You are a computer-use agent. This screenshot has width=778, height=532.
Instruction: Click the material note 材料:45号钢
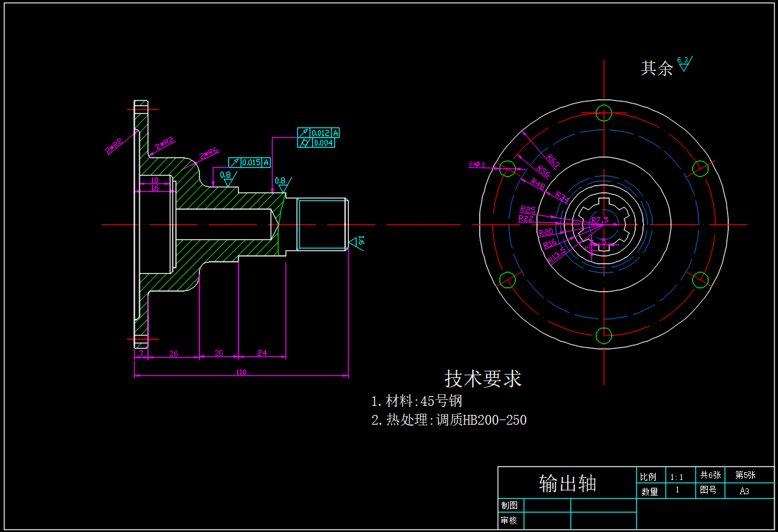click(x=416, y=401)
